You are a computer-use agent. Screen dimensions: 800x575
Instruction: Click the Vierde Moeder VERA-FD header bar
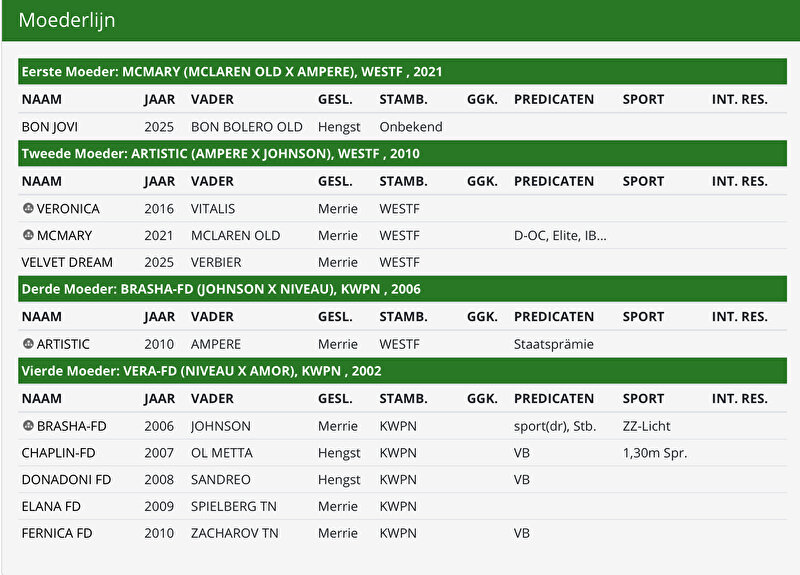tap(201, 371)
